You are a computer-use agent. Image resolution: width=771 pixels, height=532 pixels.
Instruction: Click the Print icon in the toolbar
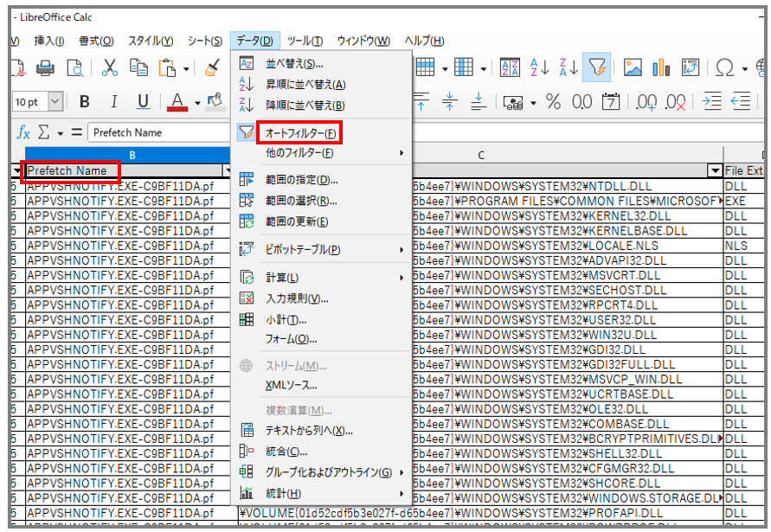click(45, 67)
